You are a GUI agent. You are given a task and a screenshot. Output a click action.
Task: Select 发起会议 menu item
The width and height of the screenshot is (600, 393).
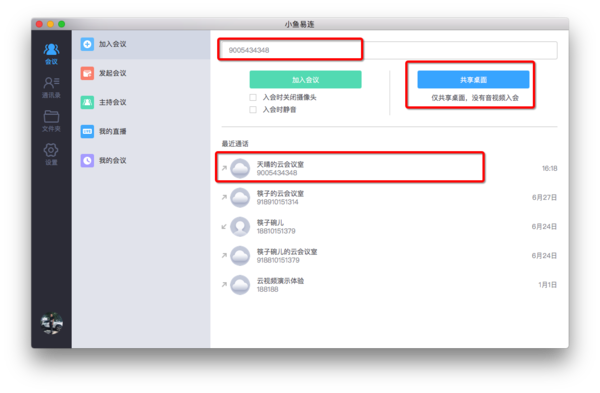(141, 73)
